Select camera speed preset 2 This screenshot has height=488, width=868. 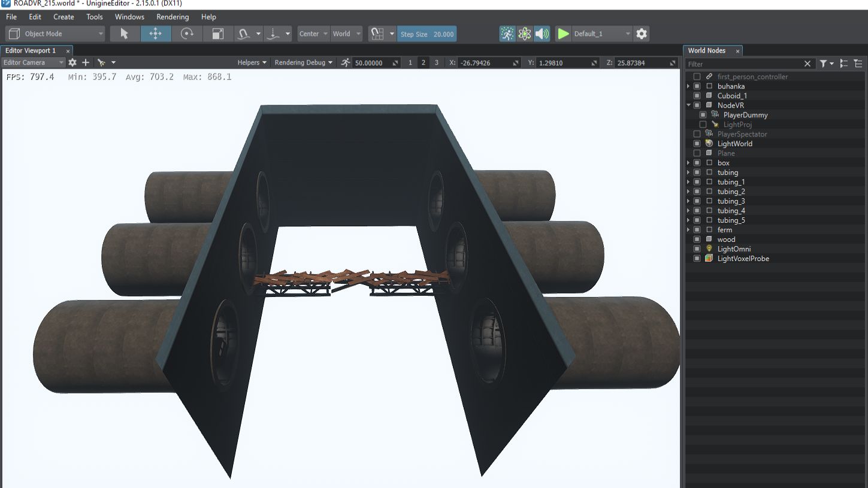pyautogui.click(x=424, y=62)
